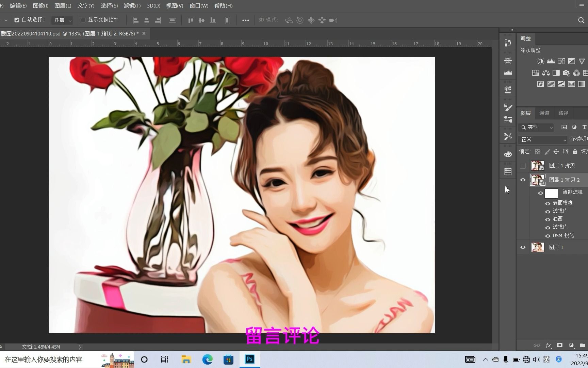Add a Photo Filter adjustment layer
This screenshot has width=588, height=368.
566,73
